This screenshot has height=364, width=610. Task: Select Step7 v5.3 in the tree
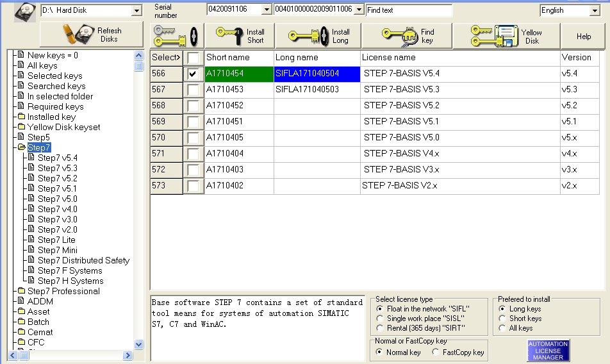click(57, 168)
